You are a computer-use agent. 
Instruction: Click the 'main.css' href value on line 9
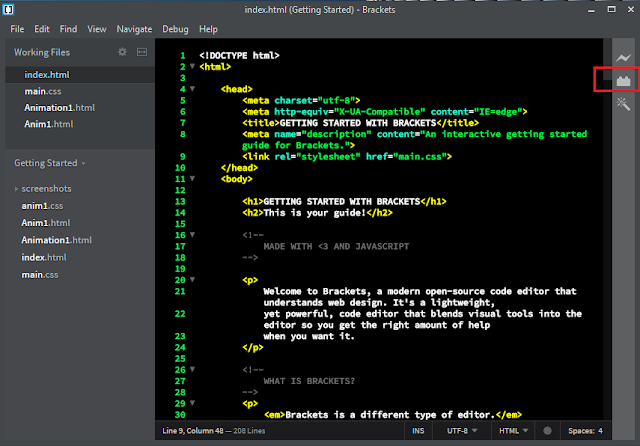coord(420,156)
